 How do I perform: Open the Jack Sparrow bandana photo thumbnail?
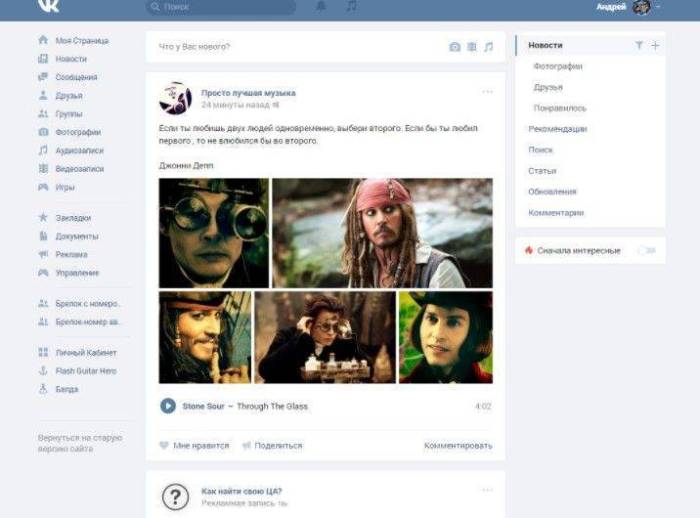382,233
